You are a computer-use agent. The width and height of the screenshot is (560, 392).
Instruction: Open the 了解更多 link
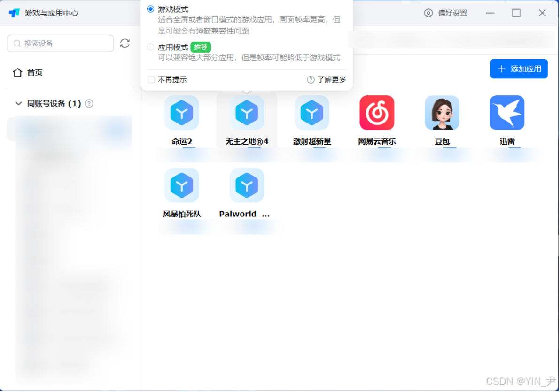pyautogui.click(x=331, y=80)
